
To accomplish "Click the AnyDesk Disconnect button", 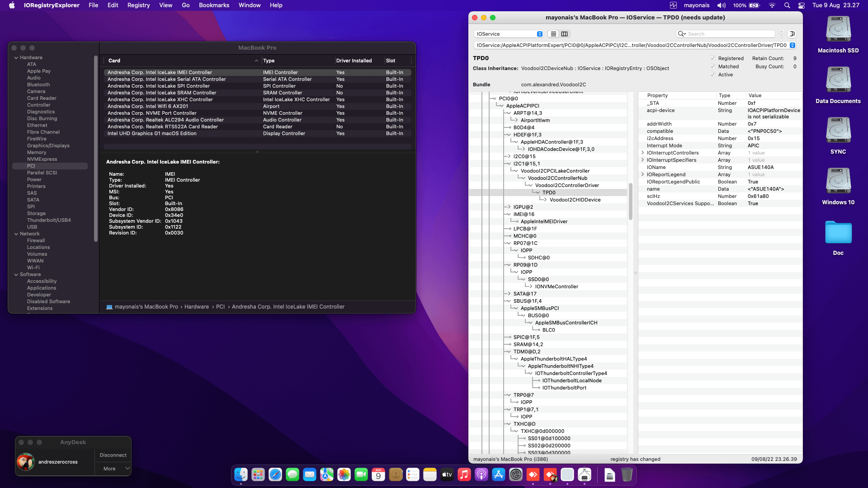I will tap(113, 455).
